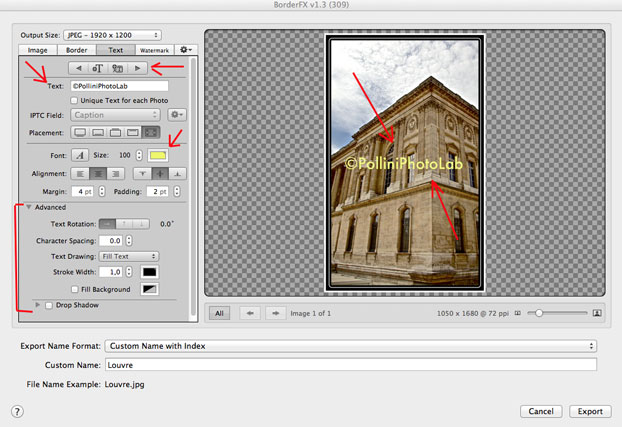Select fourth Placement option icon
622x427 pixels.
tap(133, 132)
